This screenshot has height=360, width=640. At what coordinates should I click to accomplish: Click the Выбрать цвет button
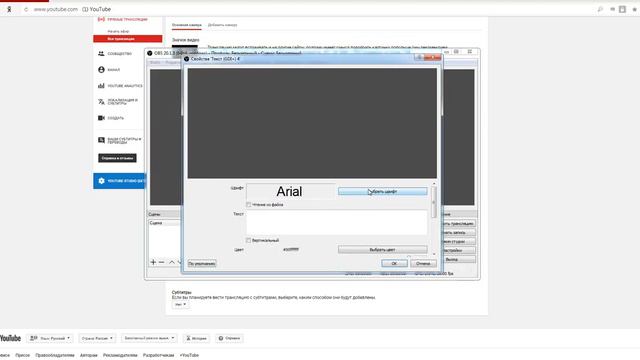click(382, 249)
